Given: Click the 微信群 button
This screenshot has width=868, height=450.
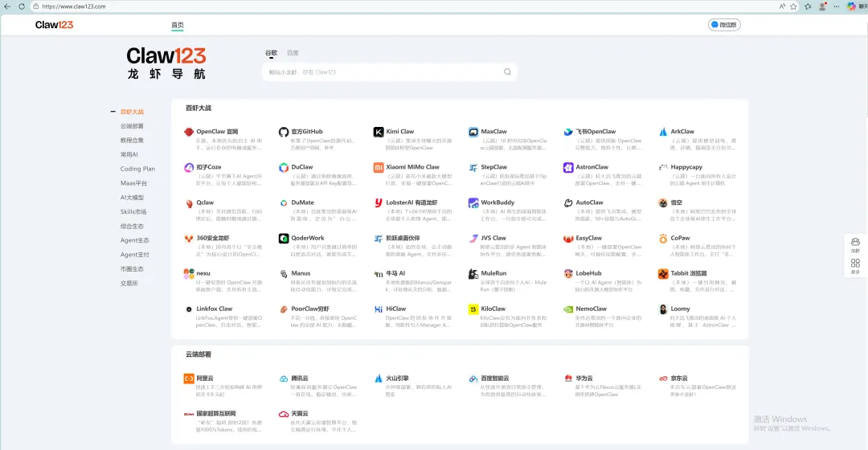Looking at the screenshot, I should coord(724,25).
